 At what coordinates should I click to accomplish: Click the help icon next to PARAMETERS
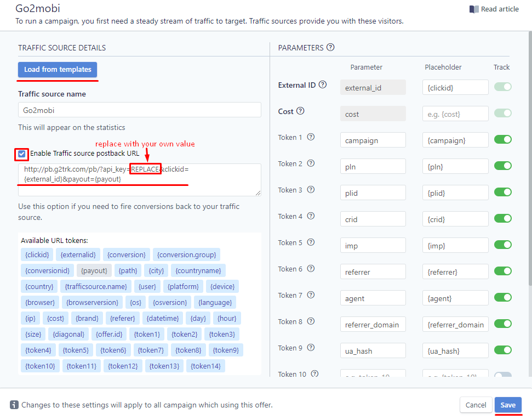[x=330, y=47]
